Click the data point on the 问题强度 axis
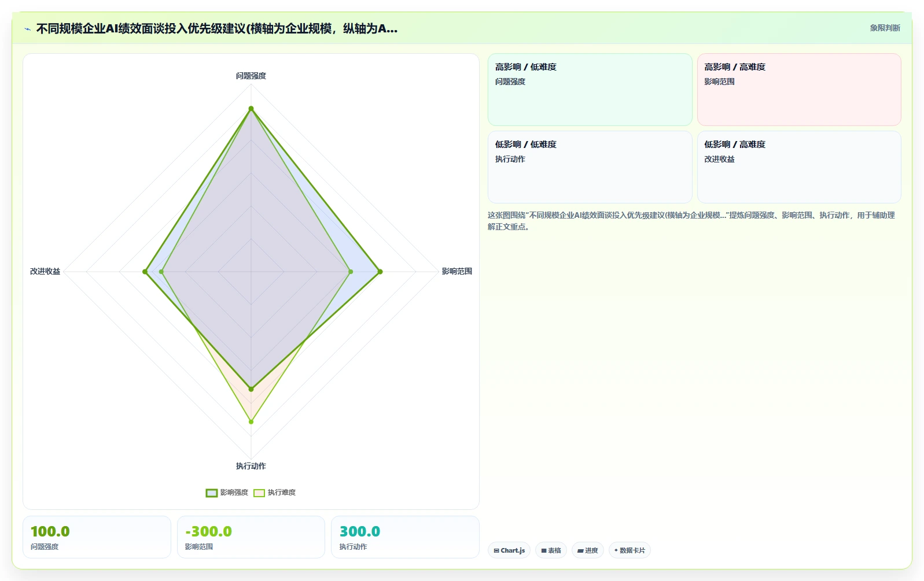The height and width of the screenshot is (581, 924). pyautogui.click(x=251, y=109)
